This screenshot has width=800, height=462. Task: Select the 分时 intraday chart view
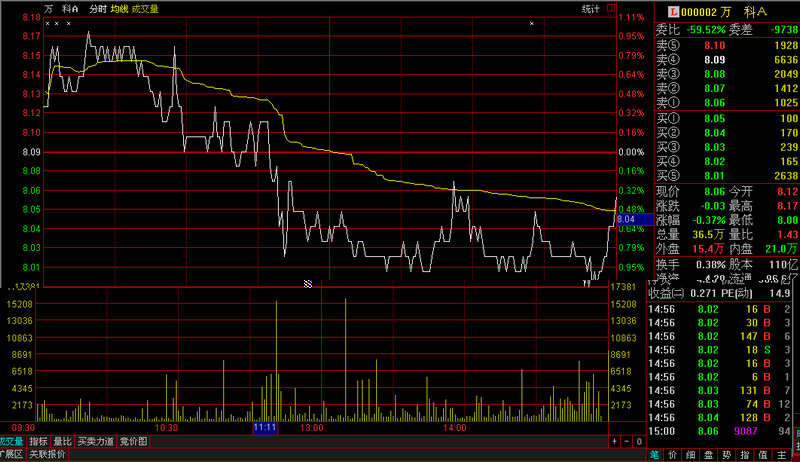(97, 9)
